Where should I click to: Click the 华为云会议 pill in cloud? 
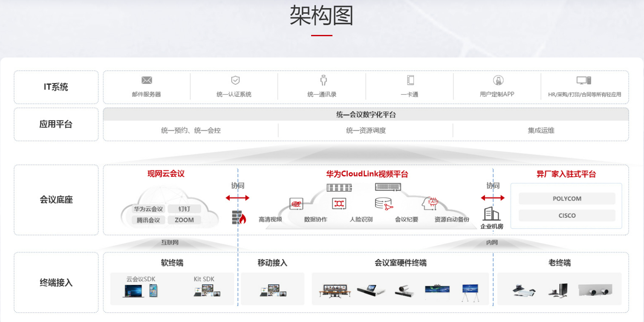coord(148,209)
